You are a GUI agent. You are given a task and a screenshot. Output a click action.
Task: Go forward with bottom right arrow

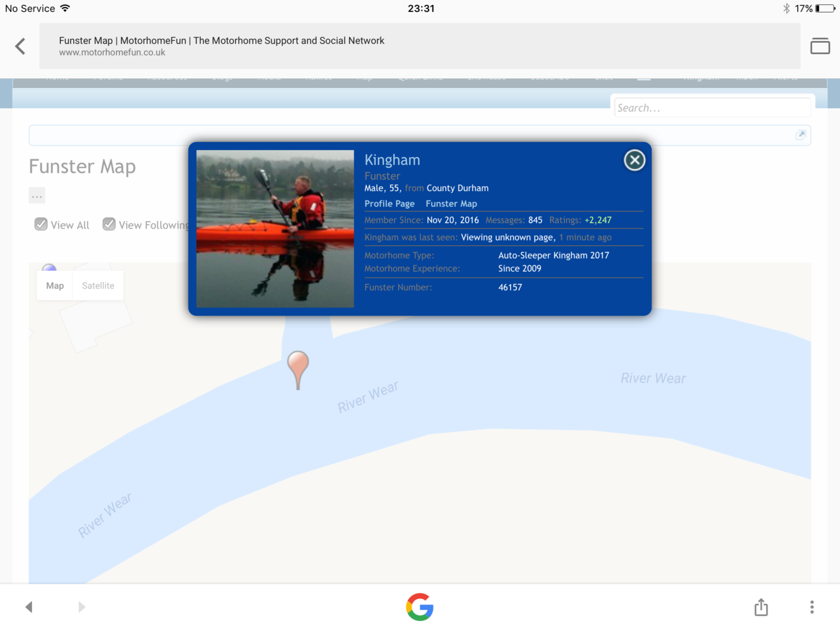81,607
